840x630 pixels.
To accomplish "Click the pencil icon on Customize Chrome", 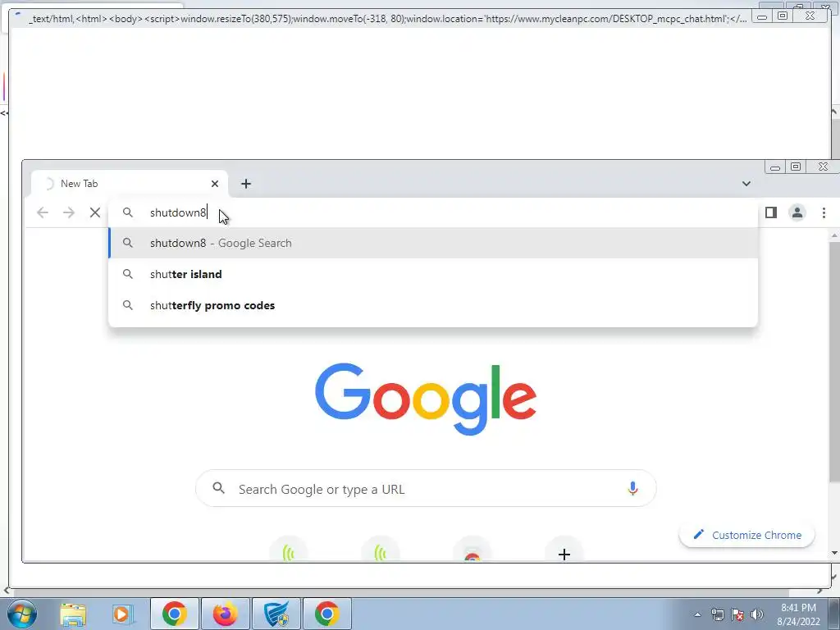I will click(x=699, y=534).
